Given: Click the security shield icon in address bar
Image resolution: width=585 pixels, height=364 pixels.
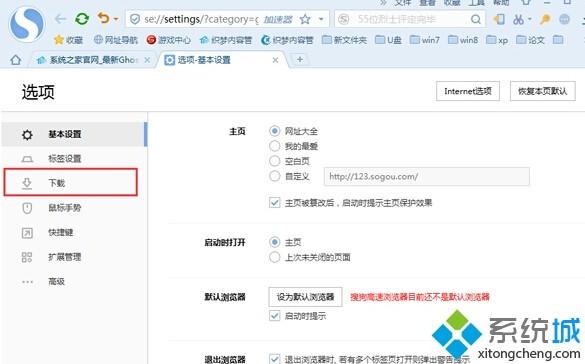Looking at the screenshot, I should [135, 19].
